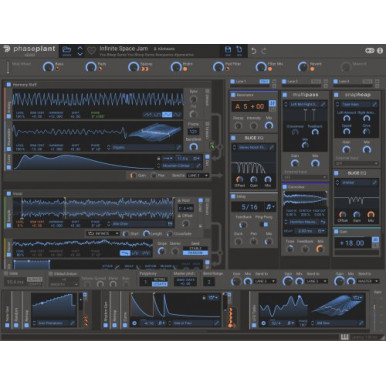Toggle the Harmony Stuff generator group enable
Image resolution: width=386 pixels, height=386 pixels.
click(9, 85)
